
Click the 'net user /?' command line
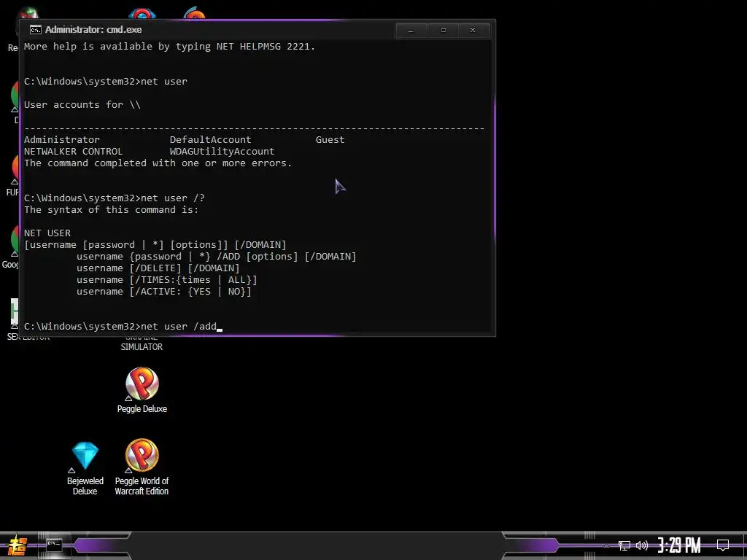click(x=115, y=198)
